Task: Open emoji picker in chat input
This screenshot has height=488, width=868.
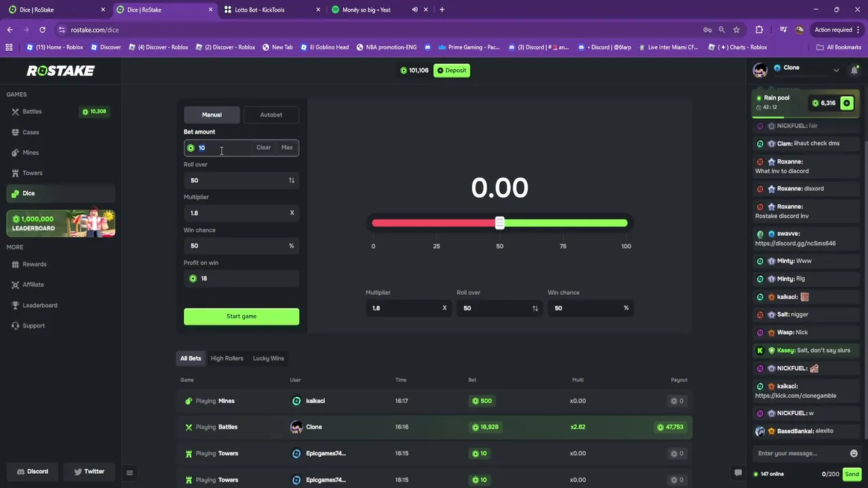Action: click(854, 453)
